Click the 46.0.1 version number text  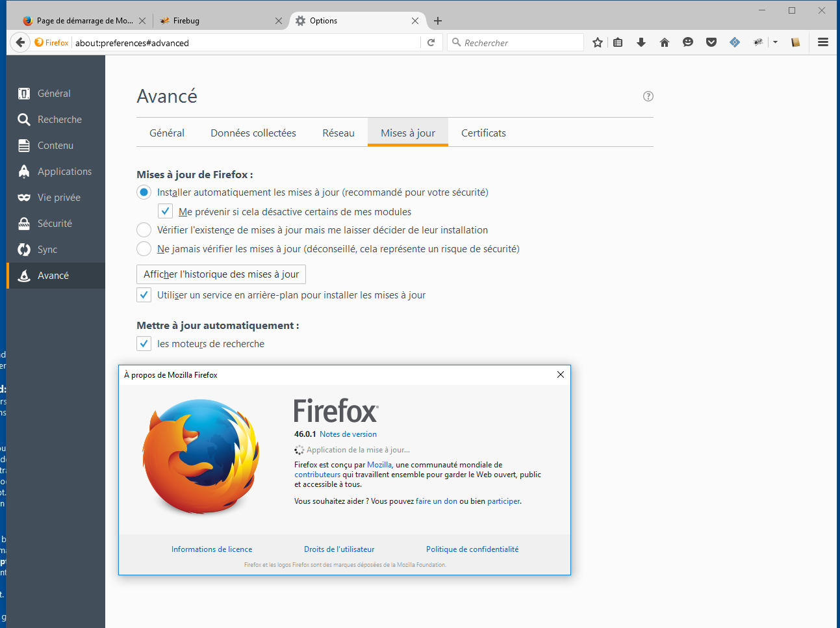305,434
